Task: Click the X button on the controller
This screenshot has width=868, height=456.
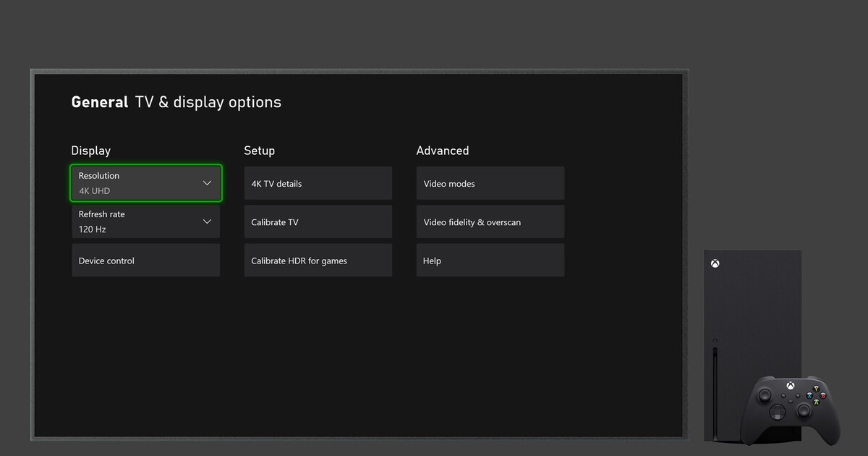Action: [809, 396]
